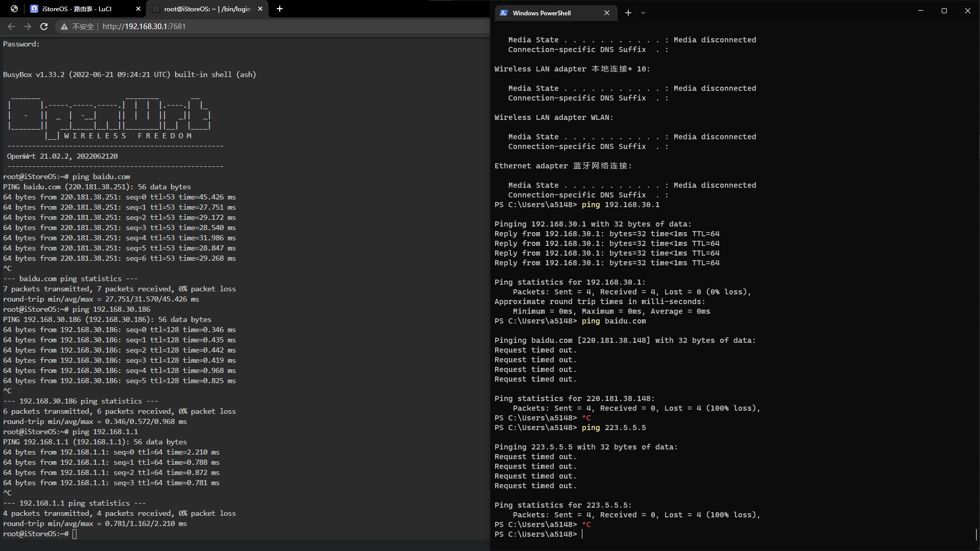Click the address bar URL 192.168.30.1:7681
The image size is (980, 551).
[144, 27]
